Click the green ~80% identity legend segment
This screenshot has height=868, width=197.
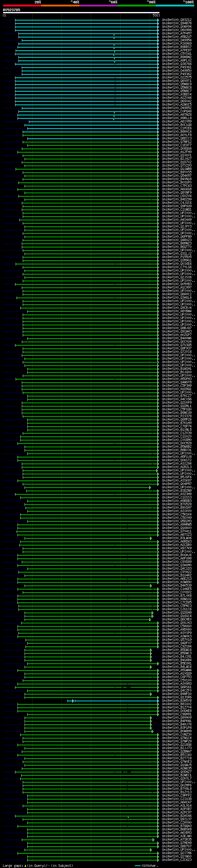(137, 6)
